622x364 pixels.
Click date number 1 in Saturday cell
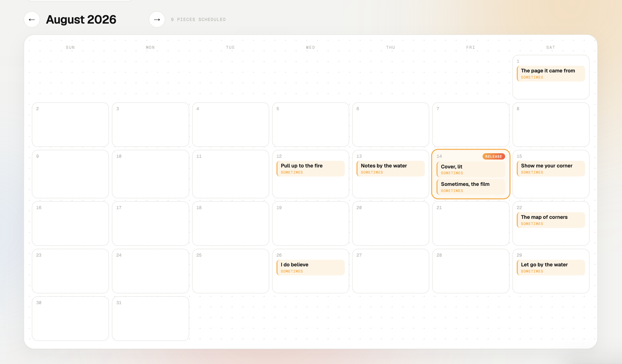tap(518, 61)
